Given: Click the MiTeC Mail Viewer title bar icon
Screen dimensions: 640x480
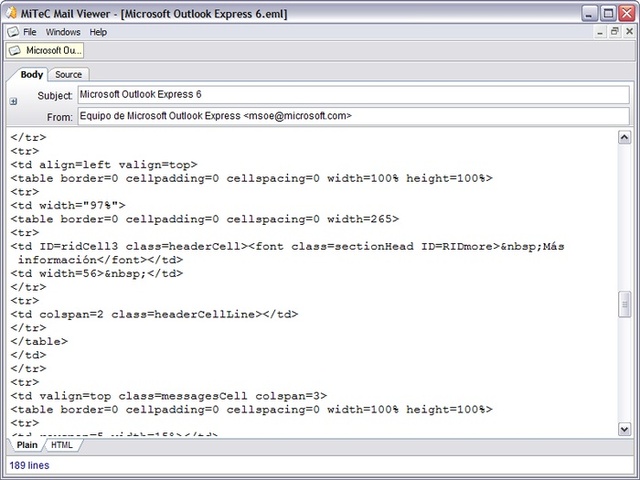Looking at the screenshot, I should (11, 13).
